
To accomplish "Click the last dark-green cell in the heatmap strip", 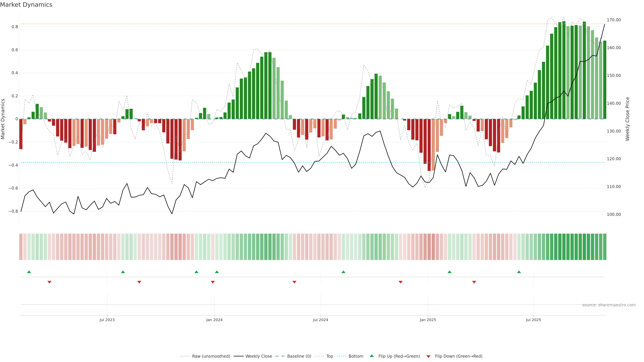I will pos(604,247).
